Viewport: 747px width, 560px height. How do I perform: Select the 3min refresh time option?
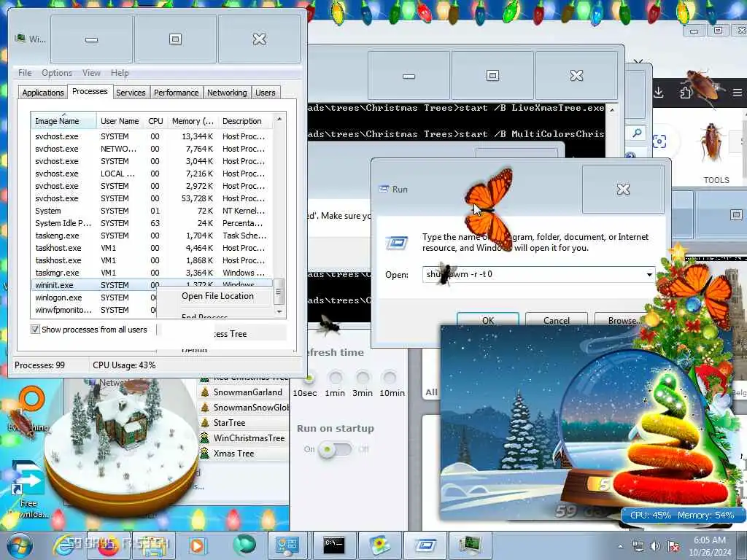[x=363, y=378]
